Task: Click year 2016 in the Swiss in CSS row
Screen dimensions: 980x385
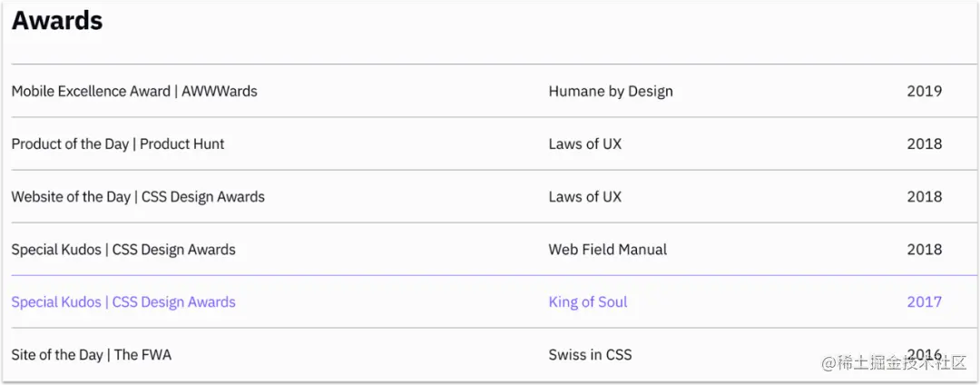Action: pos(925,354)
